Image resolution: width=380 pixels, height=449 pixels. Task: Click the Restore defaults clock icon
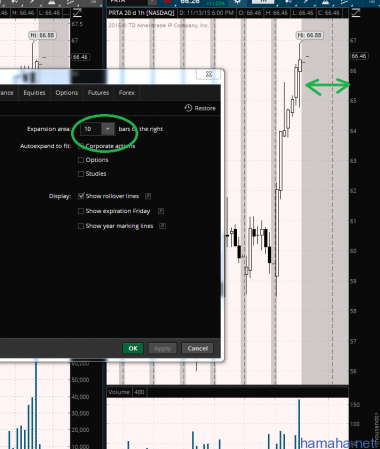[188, 108]
